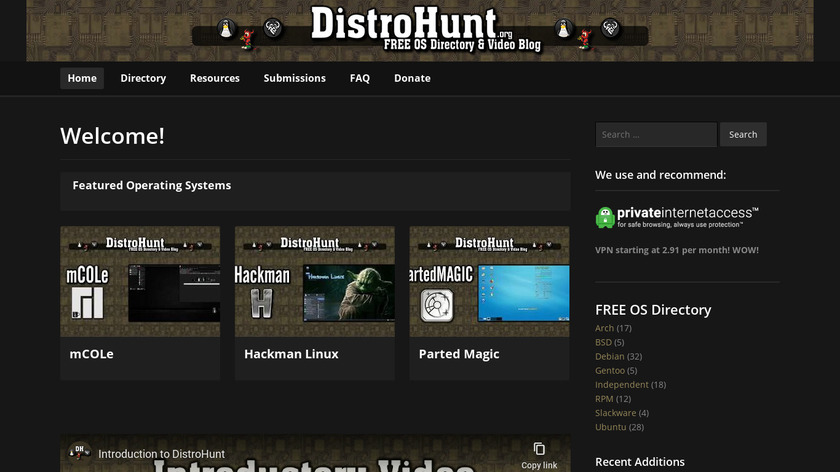Open the Independent directory category
The width and height of the screenshot is (840, 472).
[621, 385]
